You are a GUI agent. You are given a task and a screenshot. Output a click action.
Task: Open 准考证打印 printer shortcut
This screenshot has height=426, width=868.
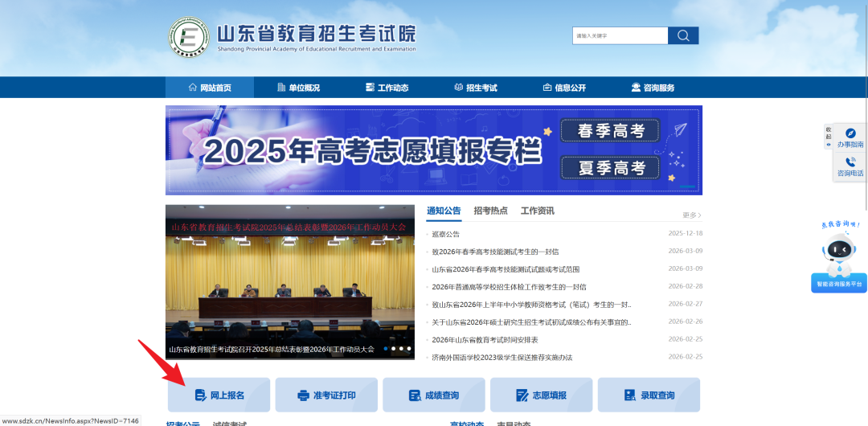326,395
